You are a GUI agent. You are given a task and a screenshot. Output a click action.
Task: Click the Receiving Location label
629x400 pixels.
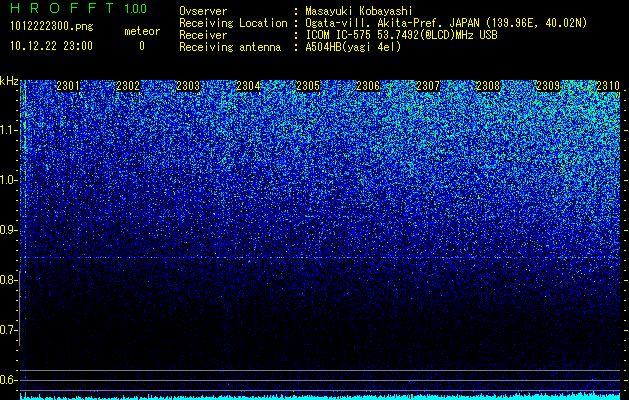tap(233, 23)
